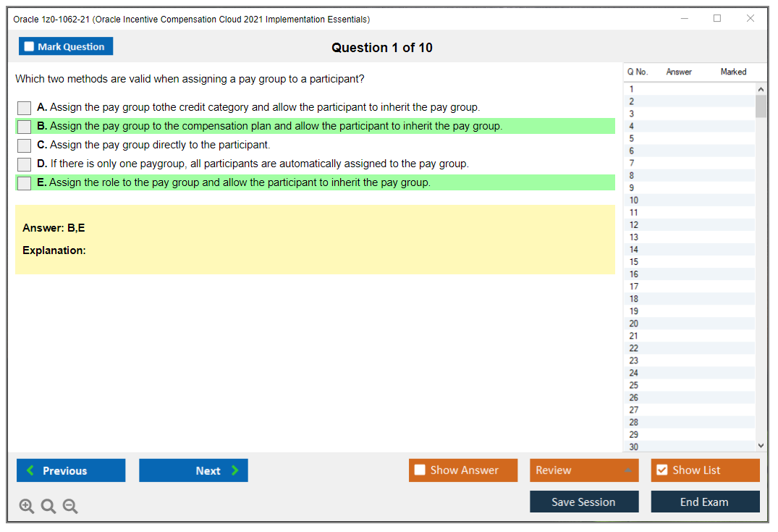The height and width of the screenshot is (532, 778).
Task: Select the zoom in magnifier icon
Action: pyautogui.click(x=26, y=506)
